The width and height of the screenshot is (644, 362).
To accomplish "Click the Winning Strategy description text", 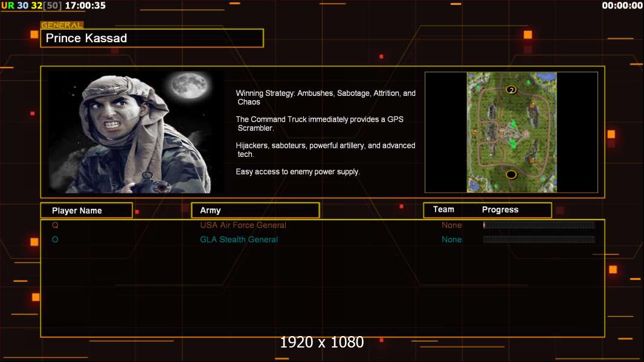I will coord(326,98).
